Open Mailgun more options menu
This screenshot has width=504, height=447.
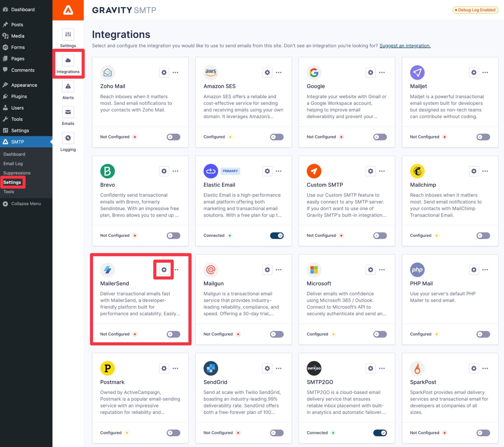(279, 269)
